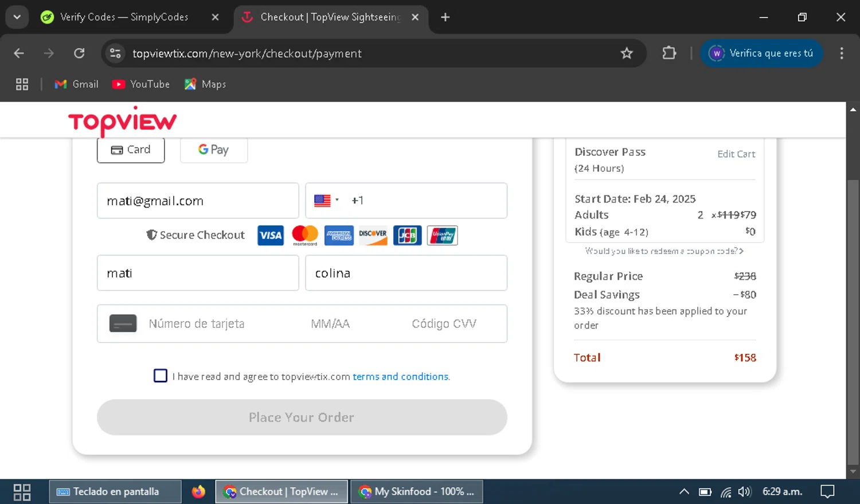Click the first name field containing mati
860x504 pixels.
[x=198, y=273]
